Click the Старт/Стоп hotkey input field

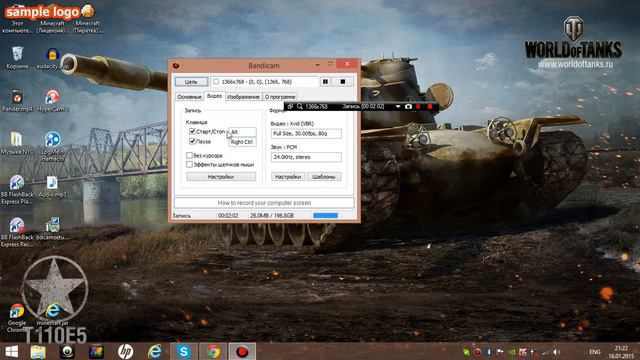pyautogui.click(x=242, y=132)
